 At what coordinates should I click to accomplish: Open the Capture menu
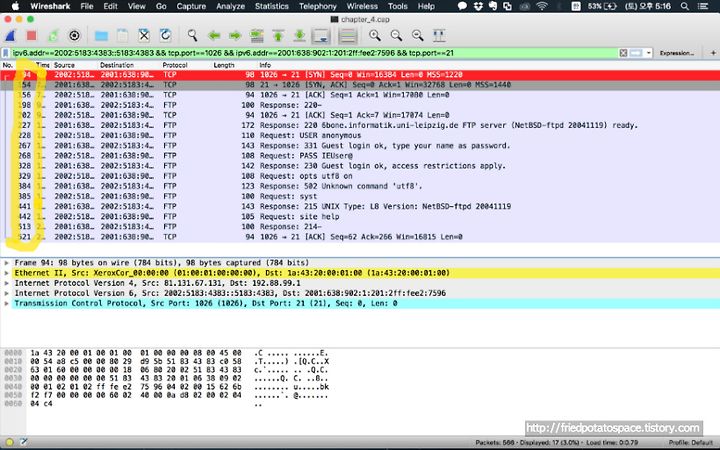191,6
